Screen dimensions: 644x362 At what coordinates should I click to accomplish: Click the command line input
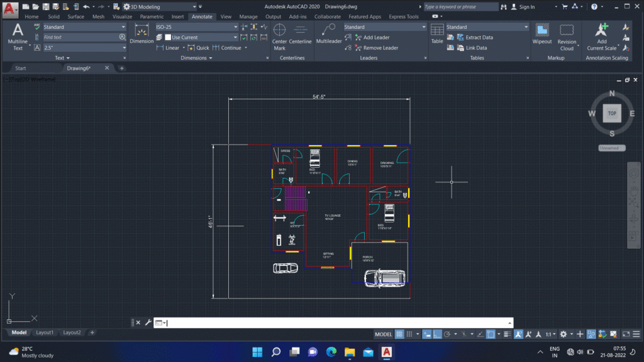[x=333, y=322]
